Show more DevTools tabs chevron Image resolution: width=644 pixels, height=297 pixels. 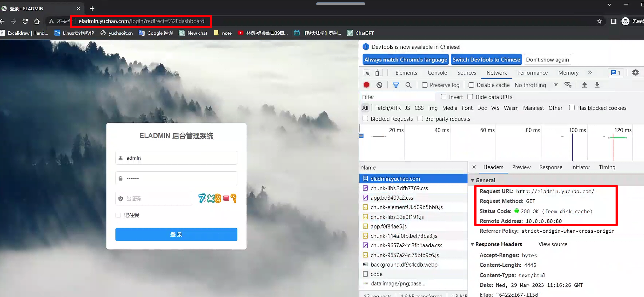pos(590,73)
